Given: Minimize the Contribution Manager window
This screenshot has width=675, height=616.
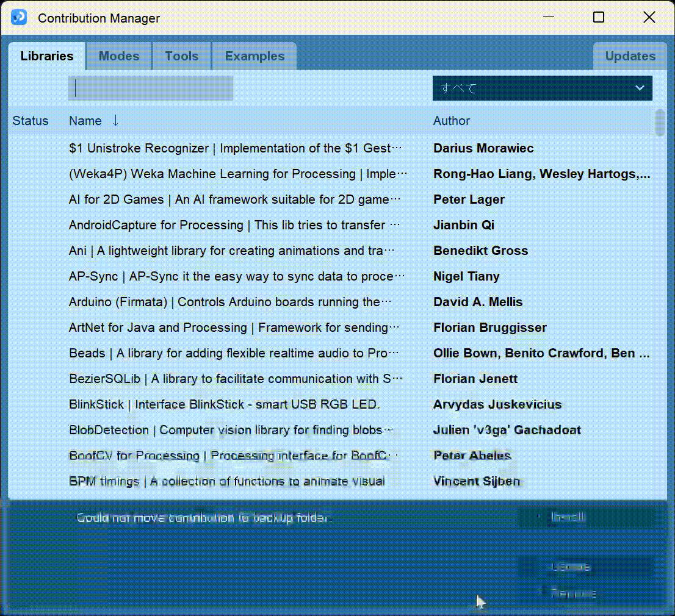Looking at the screenshot, I should click(x=549, y=17).
